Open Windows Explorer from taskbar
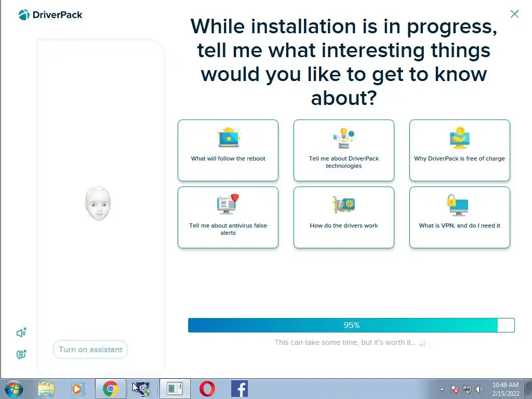 (46, 389)
